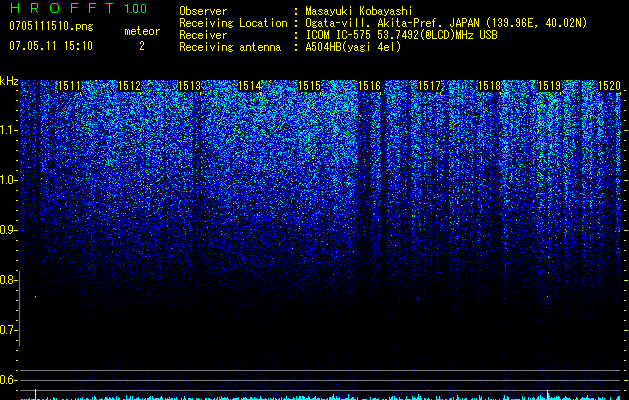Screen dimensions: 629x400
Task: Select the file name 0705111510.png
Action: coord(51,27)
